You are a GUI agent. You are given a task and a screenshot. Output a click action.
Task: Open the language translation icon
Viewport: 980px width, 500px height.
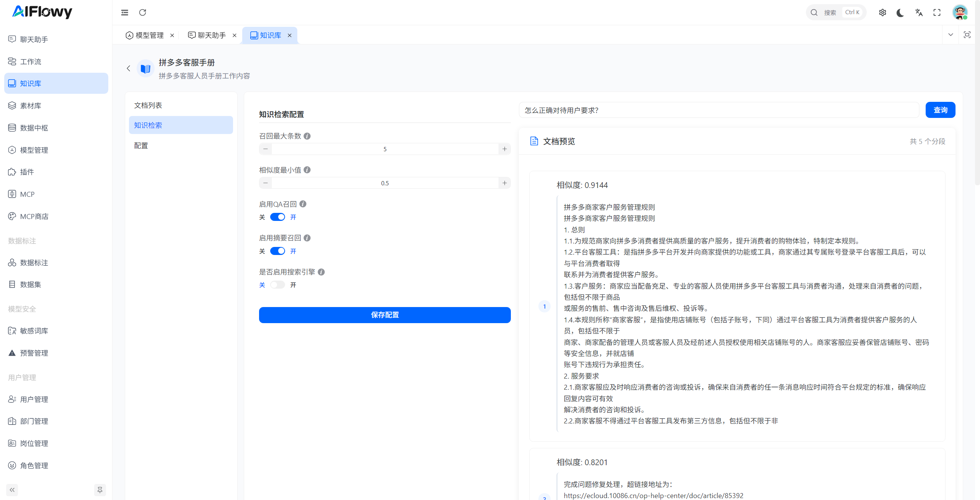(918, 13)
